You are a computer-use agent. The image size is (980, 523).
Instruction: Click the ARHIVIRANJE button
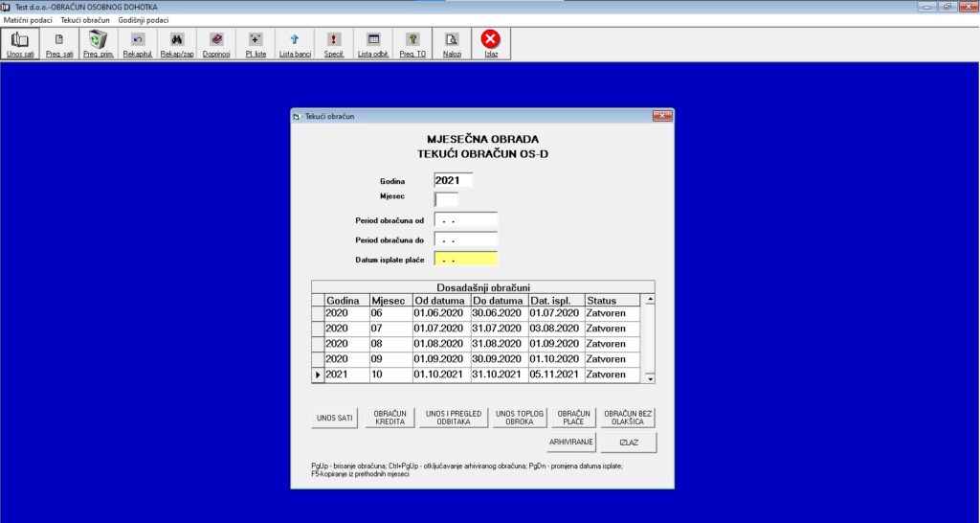click(571, 443)
